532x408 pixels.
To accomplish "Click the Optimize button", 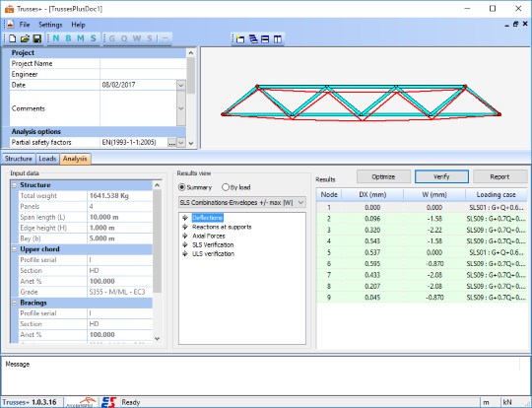I will (x=383, y=176).
